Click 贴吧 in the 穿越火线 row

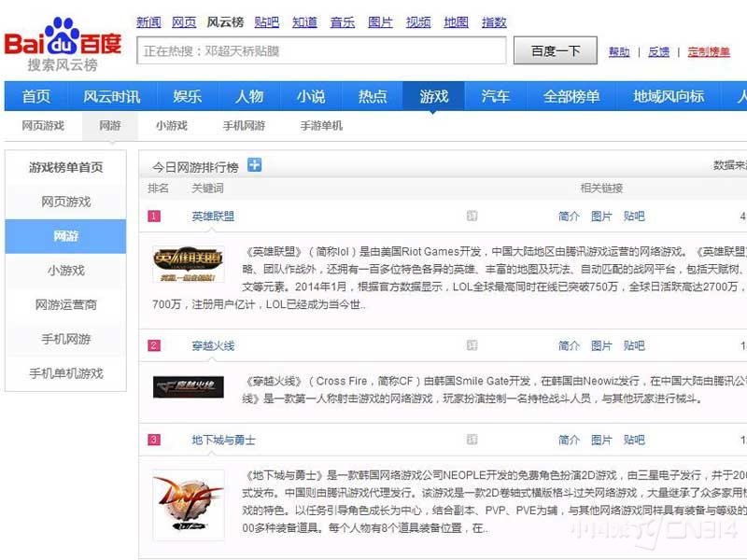(634, 345)
